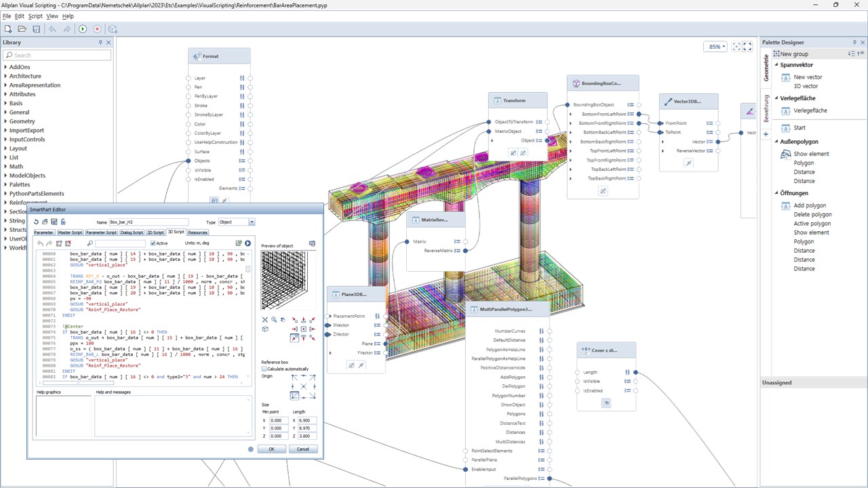The image size is (868, 488).
Task: Select Add polygon in the Öffnungen group
Action: point(810,205)
